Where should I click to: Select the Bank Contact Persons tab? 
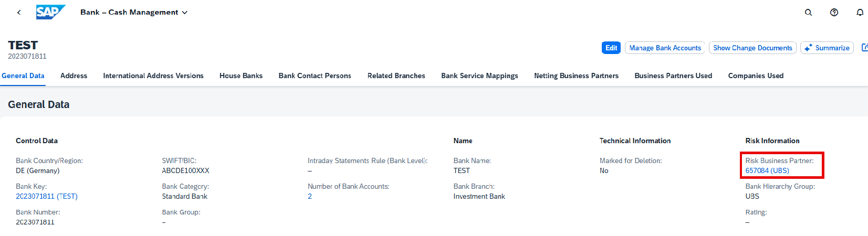(x=315, y=76)
